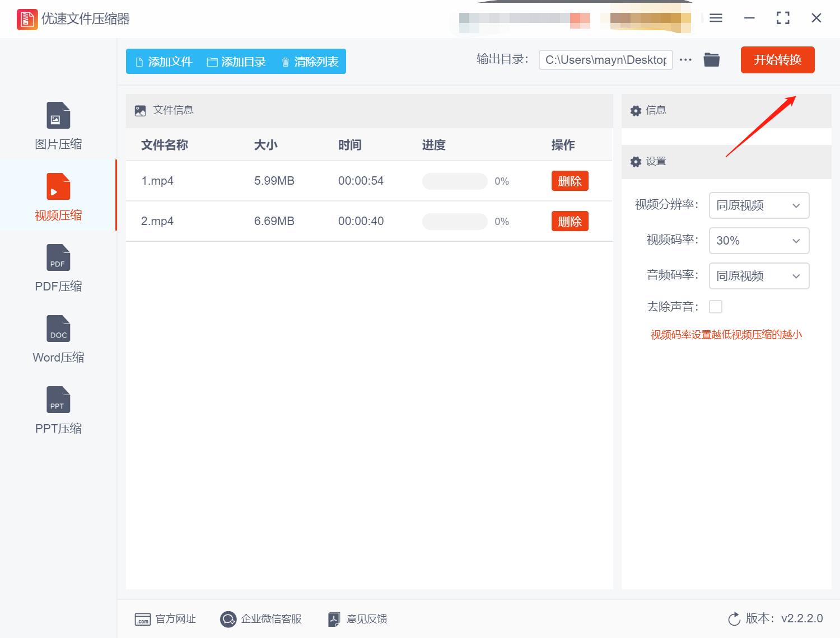The width and height of the screenshot is (840, 638).
Task: Click the 设置 settings gear icon
Action: [x=636, y=161]
